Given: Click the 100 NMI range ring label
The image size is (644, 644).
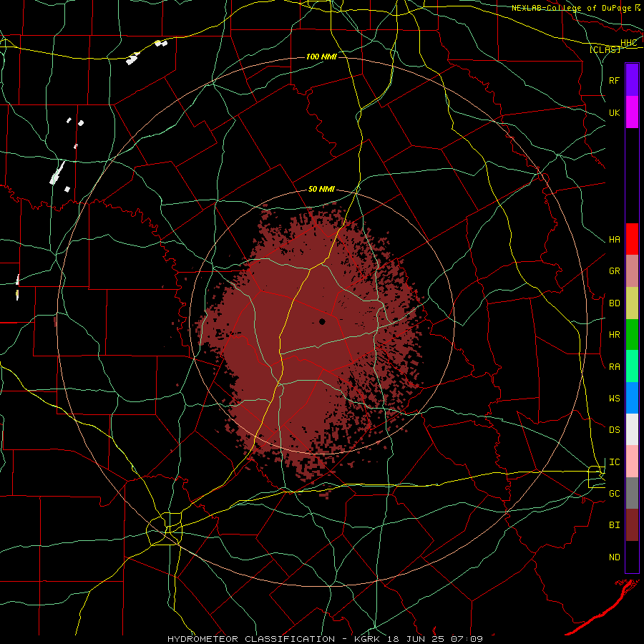Looking at the screenshot, I should pos(321,57).
